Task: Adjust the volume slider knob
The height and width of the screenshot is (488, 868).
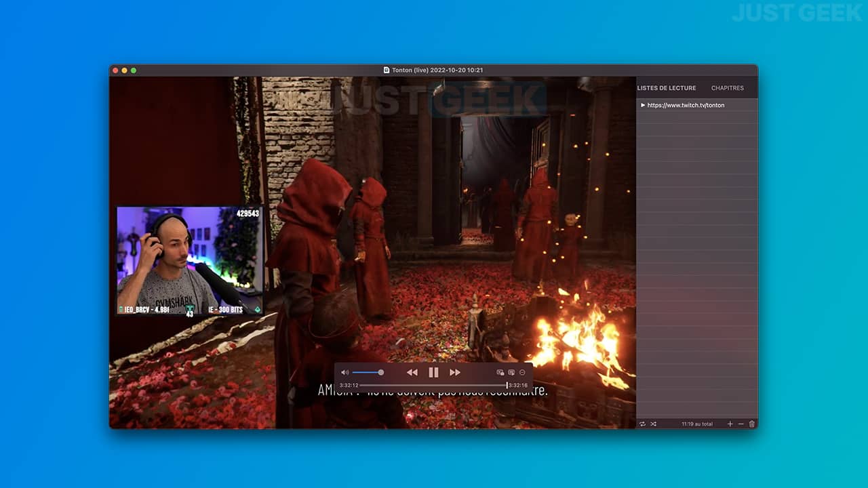Action: point(381,372)
